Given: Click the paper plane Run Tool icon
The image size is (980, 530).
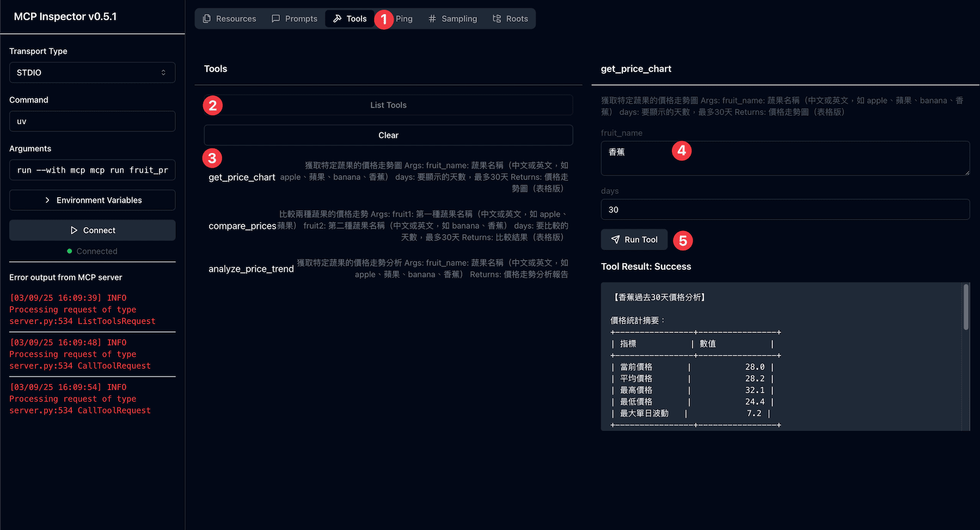Looking at the screenshot, I should 615,240.
